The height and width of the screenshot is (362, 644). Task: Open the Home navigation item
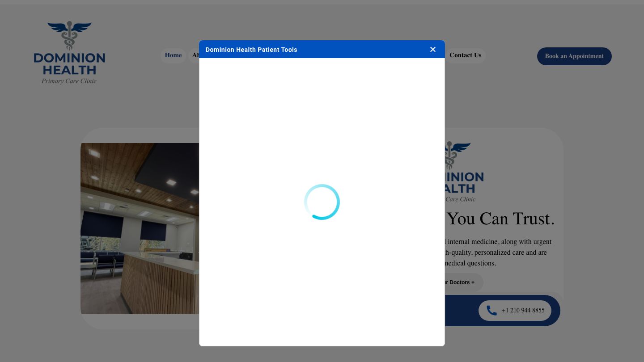pyautogui.click(x=173, y=55)
